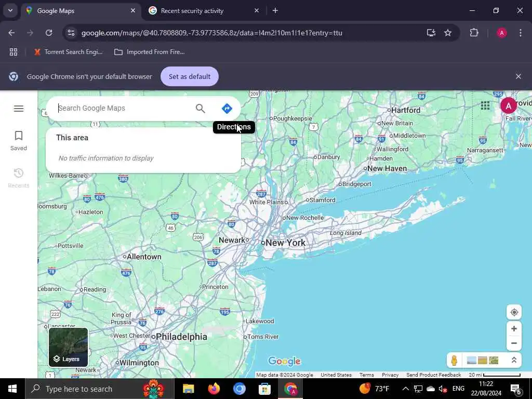Close the Recent security activity tab

coord(257,10)
